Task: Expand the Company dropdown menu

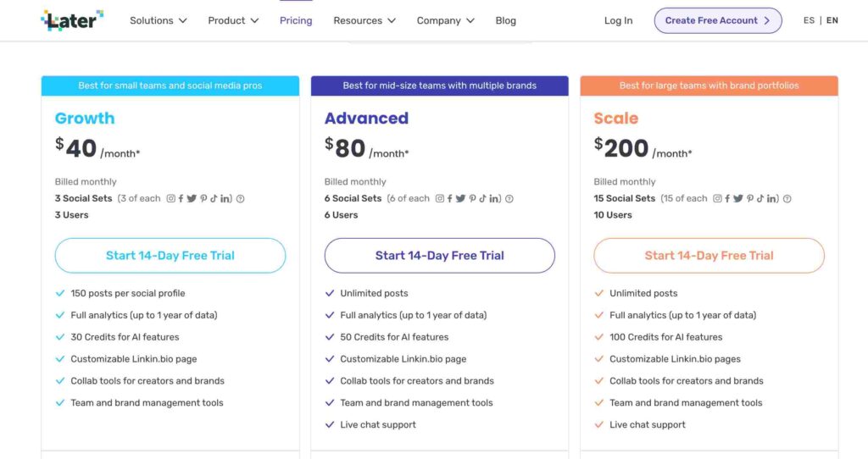Action: [446, 20]
